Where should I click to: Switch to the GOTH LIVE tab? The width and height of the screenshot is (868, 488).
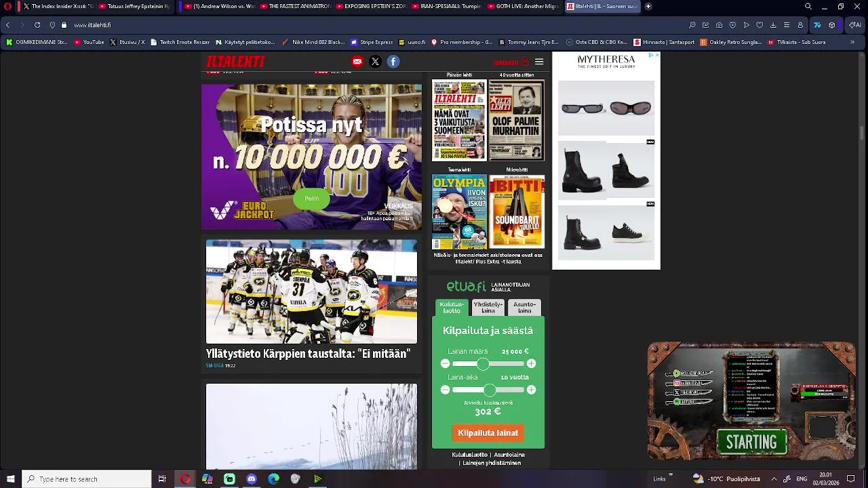pyautogui.click(x=522, y=6)
